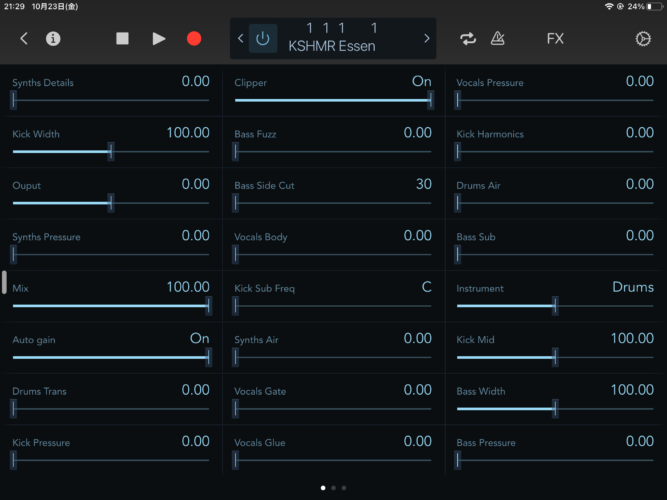Switch to the second parameter page dot
The width and height of the screenshot is (667, 500).
pos(333,488)
